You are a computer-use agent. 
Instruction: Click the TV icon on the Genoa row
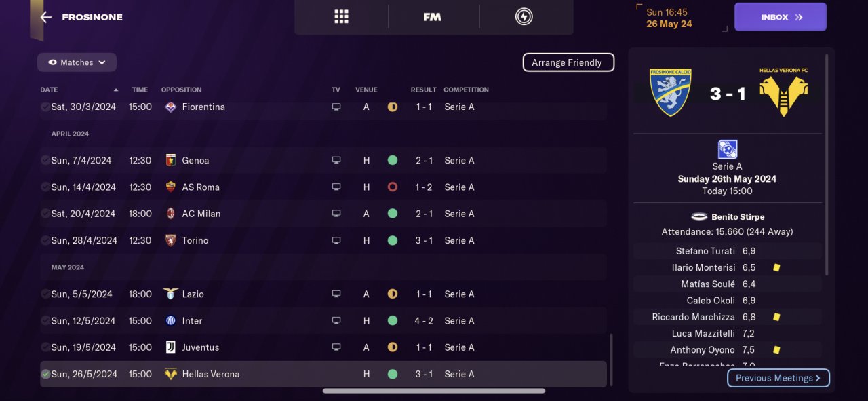coord(336,161)
